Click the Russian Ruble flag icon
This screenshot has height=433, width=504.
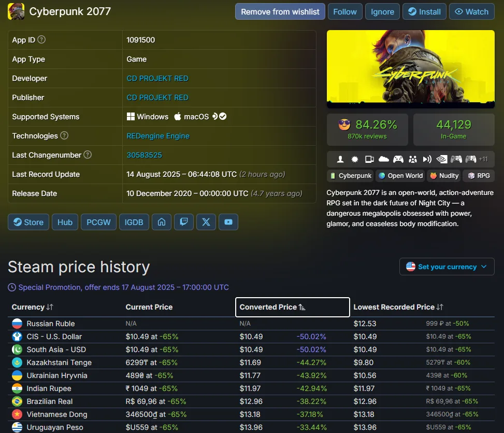click(x=17, y=323)
